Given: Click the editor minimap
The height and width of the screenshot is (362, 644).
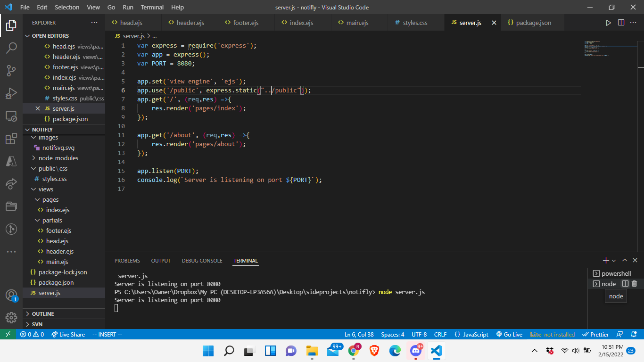Looking at the screenshot, I should 611,49.
